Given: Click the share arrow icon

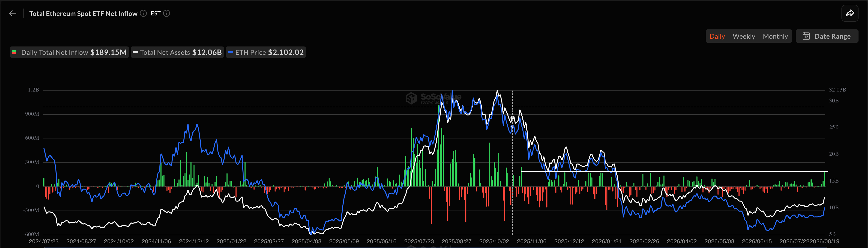Looking at the screenshot, I should point(850,14).
